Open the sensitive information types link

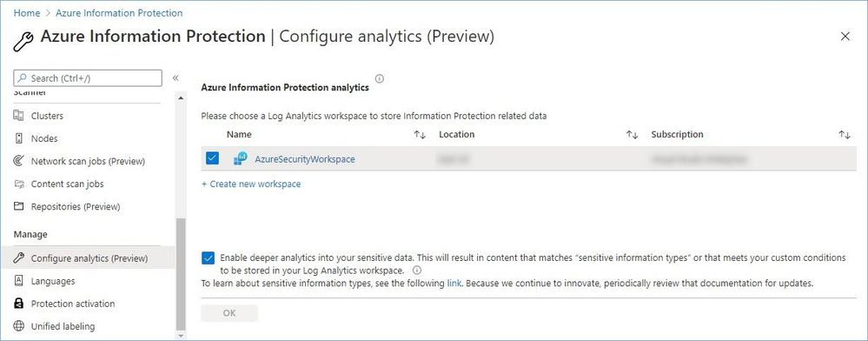(x=454, y=283)
